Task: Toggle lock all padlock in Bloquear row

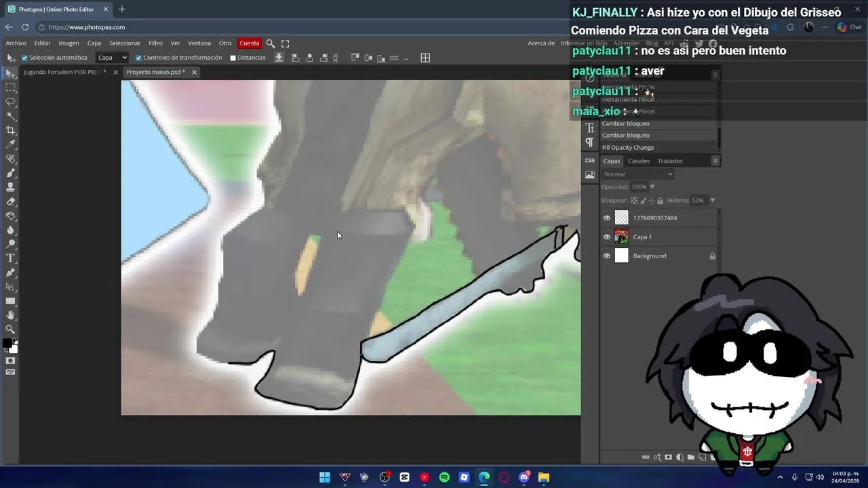Action: 660,201
